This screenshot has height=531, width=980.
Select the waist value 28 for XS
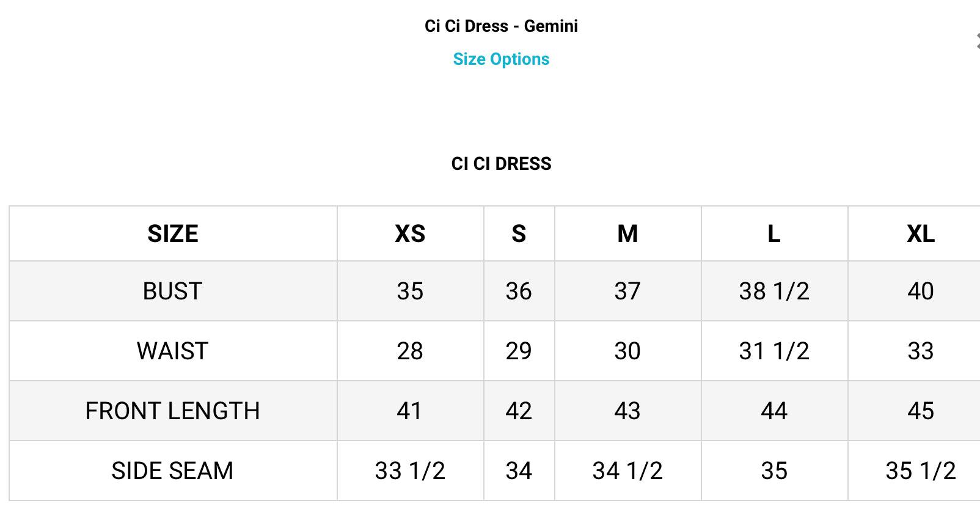point(410,351)
